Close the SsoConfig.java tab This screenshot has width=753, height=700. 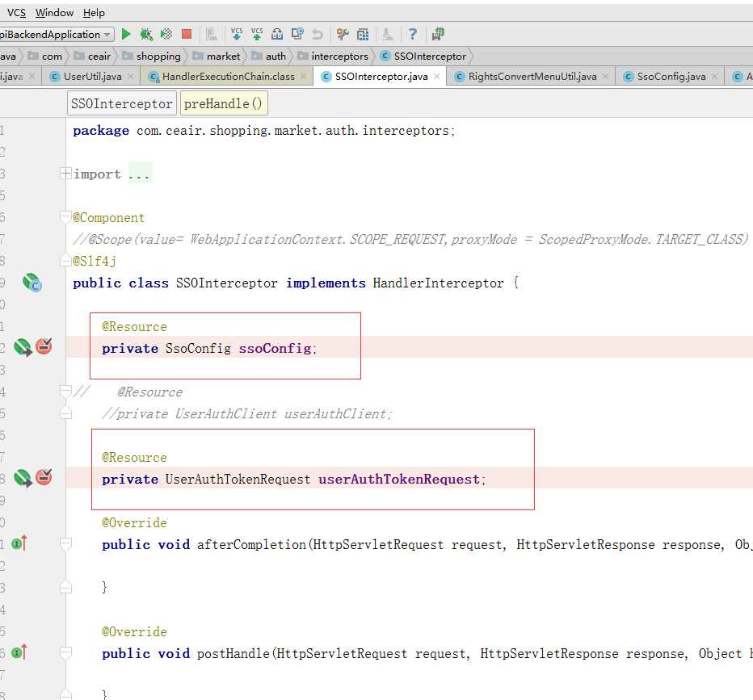714,76
